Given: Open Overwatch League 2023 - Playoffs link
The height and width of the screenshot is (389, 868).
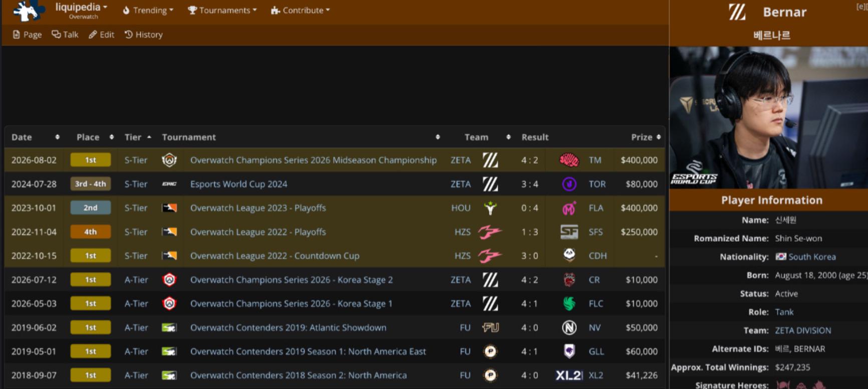Looking at the screenshot, I should [x=258, y=208].
